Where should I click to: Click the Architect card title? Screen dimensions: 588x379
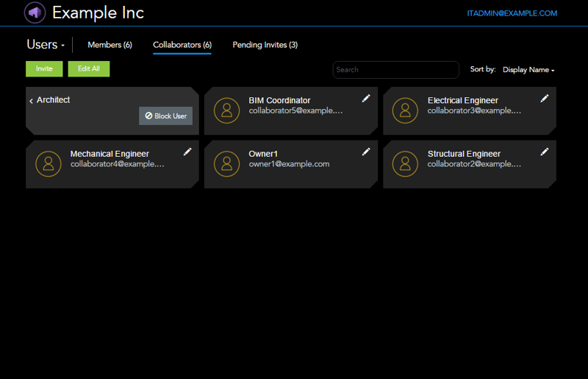coord(53,100)
